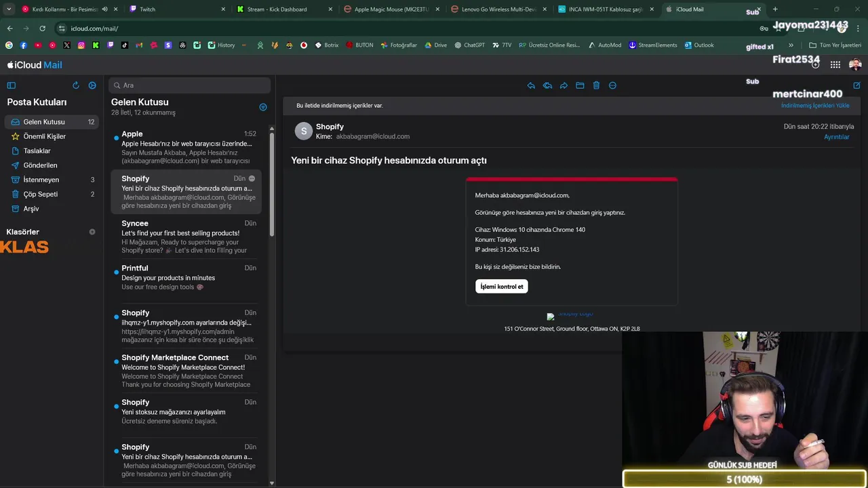Click the İşlemi kontrol et button

(502, 287)
